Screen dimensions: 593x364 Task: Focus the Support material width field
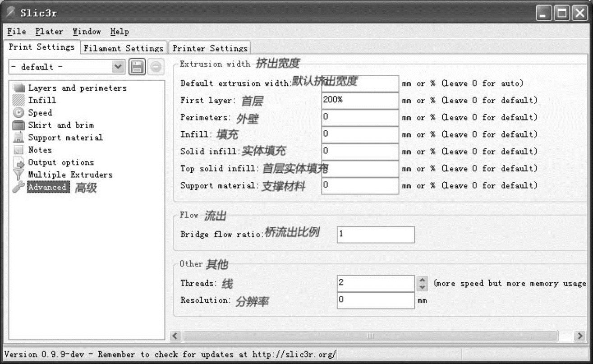click(x=360, y=185)
